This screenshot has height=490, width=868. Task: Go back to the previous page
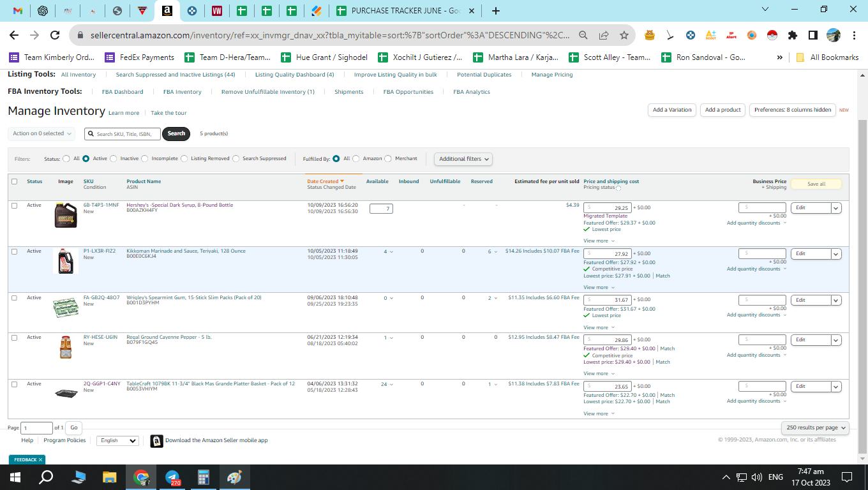point(14,35)
